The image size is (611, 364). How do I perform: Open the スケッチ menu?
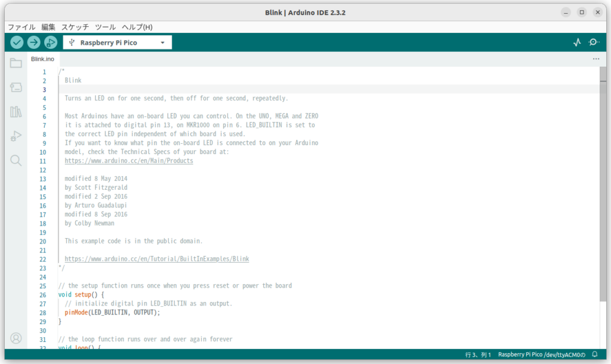click(75, 27)
